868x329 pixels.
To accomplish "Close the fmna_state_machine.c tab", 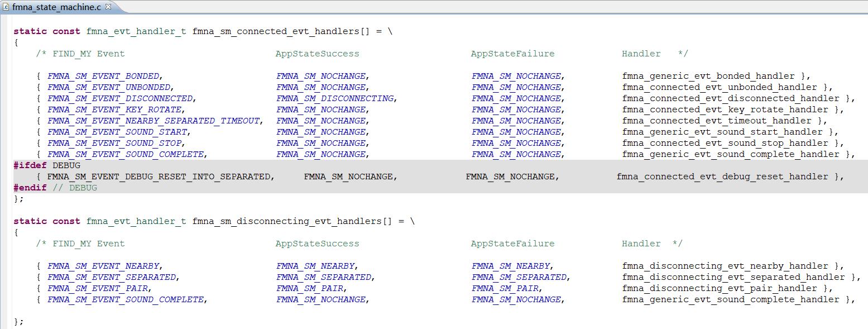I will pyautogui.click(x=108, y=7).
